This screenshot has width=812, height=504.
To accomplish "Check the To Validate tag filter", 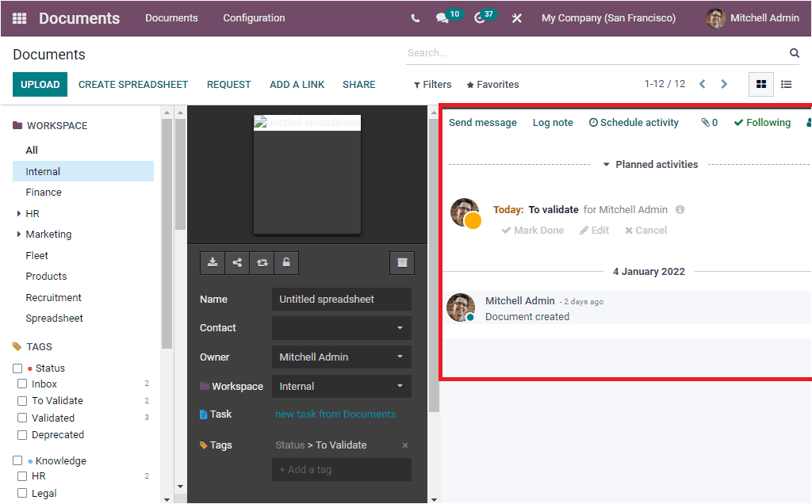I will pos(22,401).
